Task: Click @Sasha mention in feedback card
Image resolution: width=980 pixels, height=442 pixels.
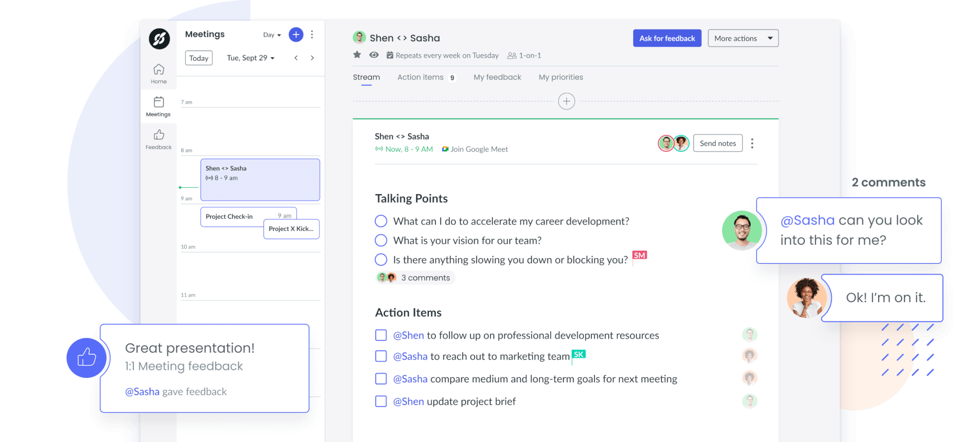Action: (x=142, y=392)
